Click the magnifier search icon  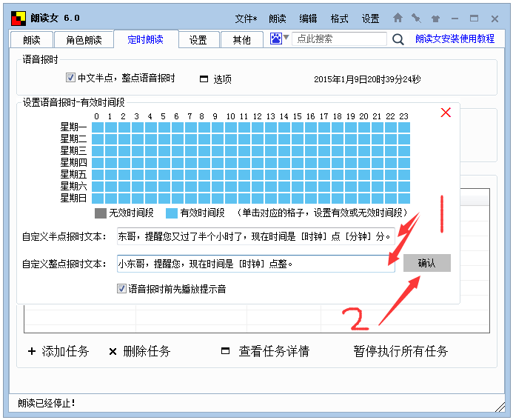398,39
